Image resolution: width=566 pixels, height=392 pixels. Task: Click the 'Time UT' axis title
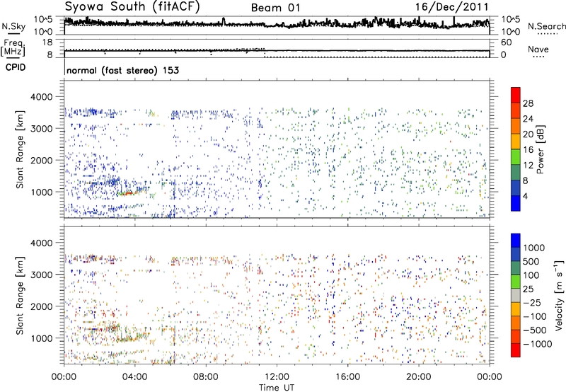pos(277,387)
